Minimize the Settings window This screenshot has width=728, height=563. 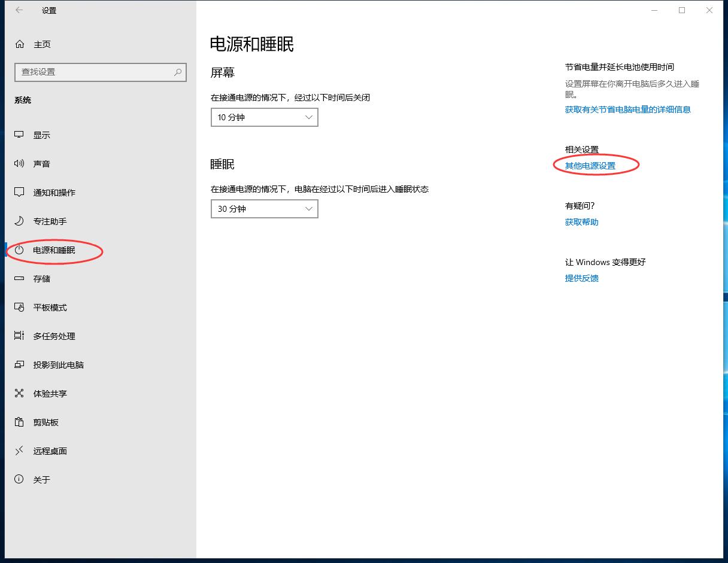click(654, 10)
